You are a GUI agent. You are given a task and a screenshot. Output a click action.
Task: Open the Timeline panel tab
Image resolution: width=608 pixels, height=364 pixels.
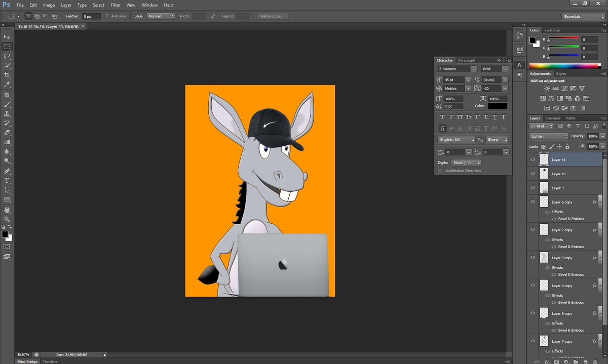tap(50, 361)
